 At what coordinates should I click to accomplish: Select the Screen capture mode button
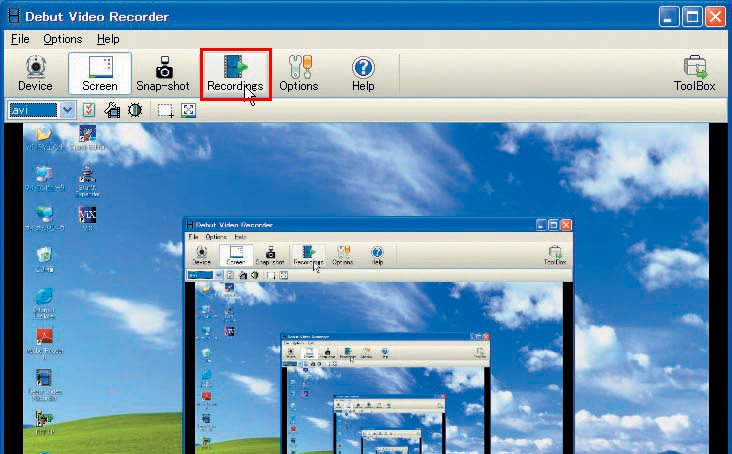[x=100, y=74]
